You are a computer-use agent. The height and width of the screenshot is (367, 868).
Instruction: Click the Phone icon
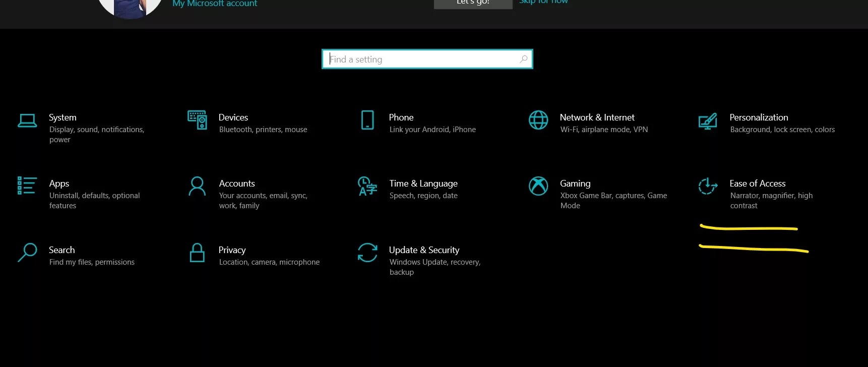tap(367, 120)
